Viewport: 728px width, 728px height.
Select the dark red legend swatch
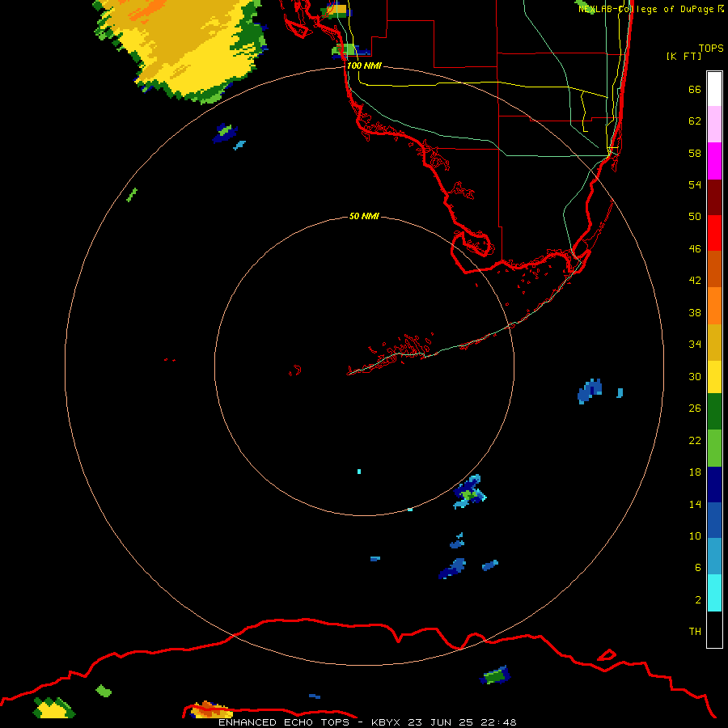(x=714, y=197)
